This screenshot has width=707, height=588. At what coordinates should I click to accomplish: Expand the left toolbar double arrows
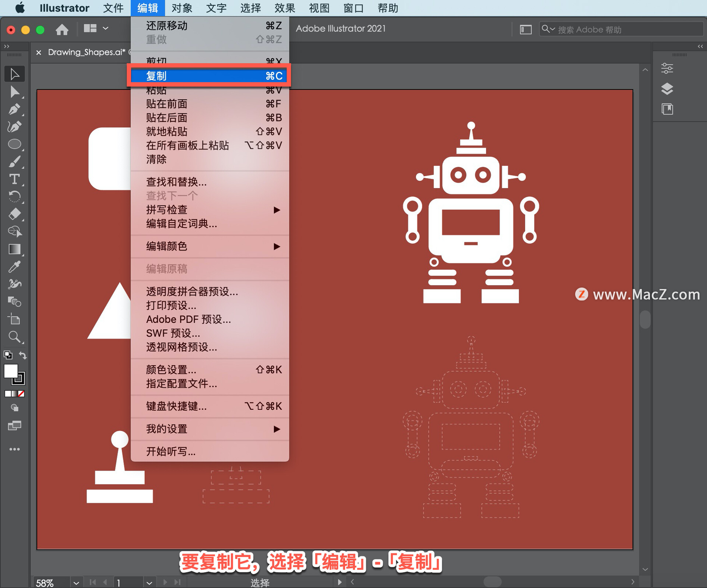[x=6, y=46]
